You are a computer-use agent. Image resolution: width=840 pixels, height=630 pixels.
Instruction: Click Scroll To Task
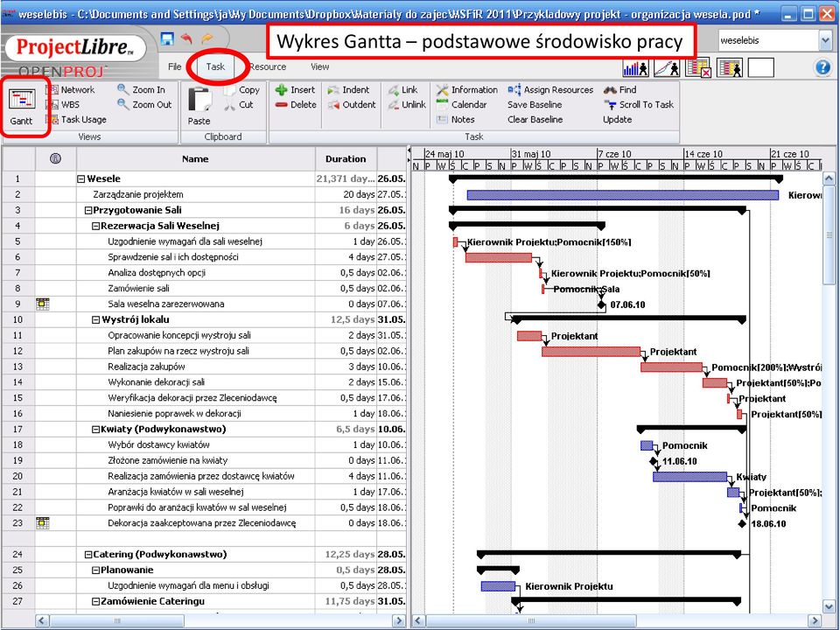coord(639,104)
